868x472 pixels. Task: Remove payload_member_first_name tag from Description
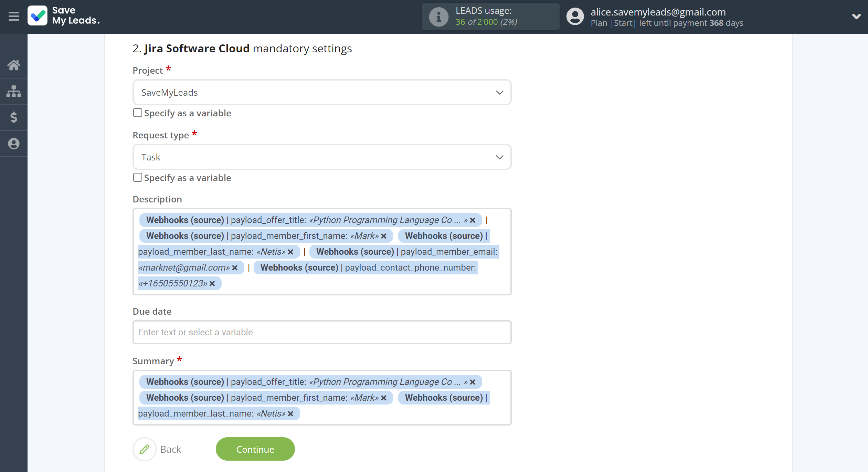384,236
